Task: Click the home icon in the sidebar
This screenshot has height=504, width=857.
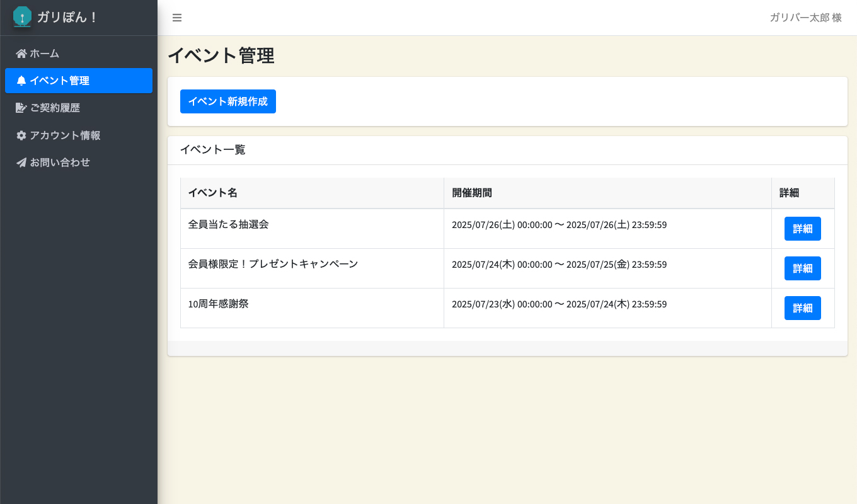Action: [x=21, y=54]
